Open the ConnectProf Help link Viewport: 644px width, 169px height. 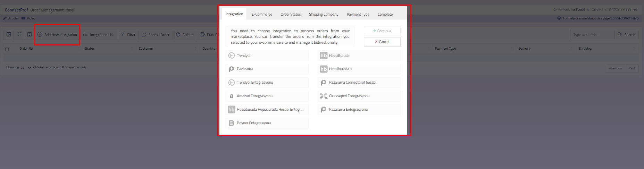point(624,18)
